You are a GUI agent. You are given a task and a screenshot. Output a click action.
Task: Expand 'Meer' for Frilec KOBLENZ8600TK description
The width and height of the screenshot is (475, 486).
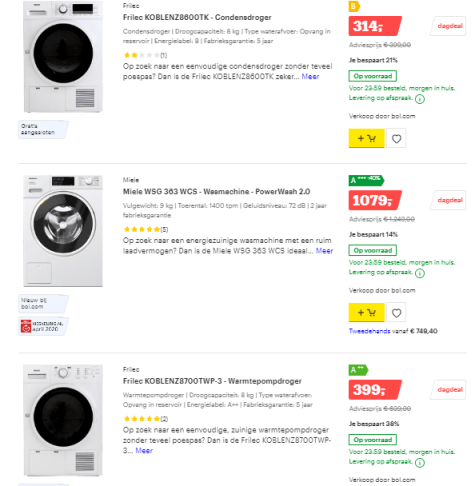coord(310,77)
